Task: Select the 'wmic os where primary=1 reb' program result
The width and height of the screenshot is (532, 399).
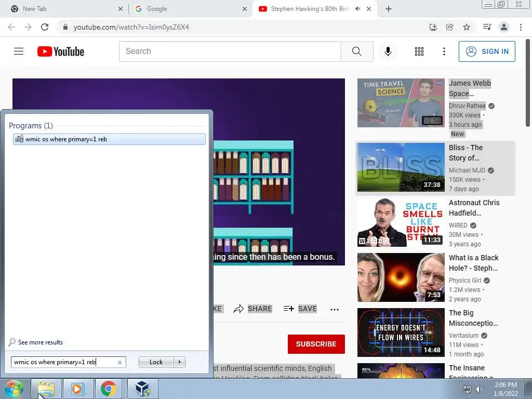Action: point(109,139)
